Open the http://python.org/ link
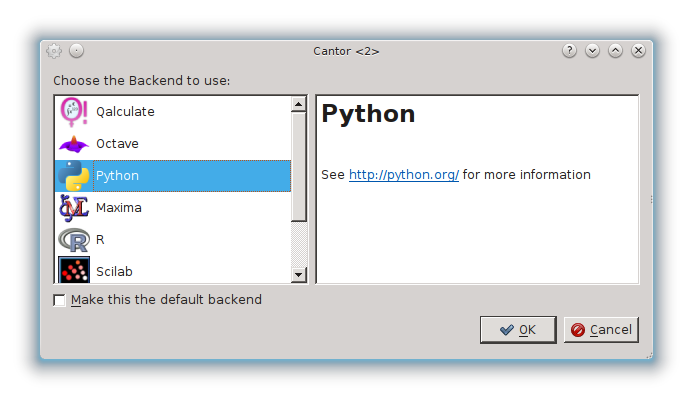Image resolution: width=693 pixels, height=399 pixels. tap(404, 175)
